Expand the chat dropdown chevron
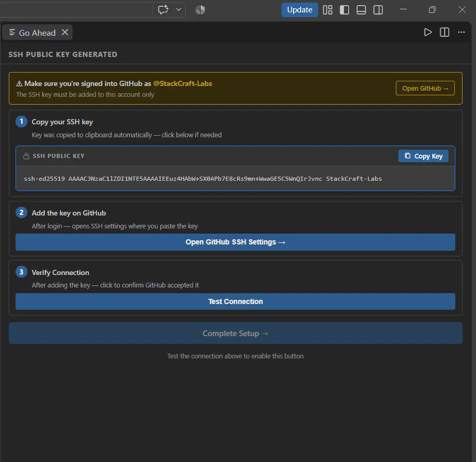The height and width of the screenshot is (462, 476). pyautogui.click(x=179, y=10)
